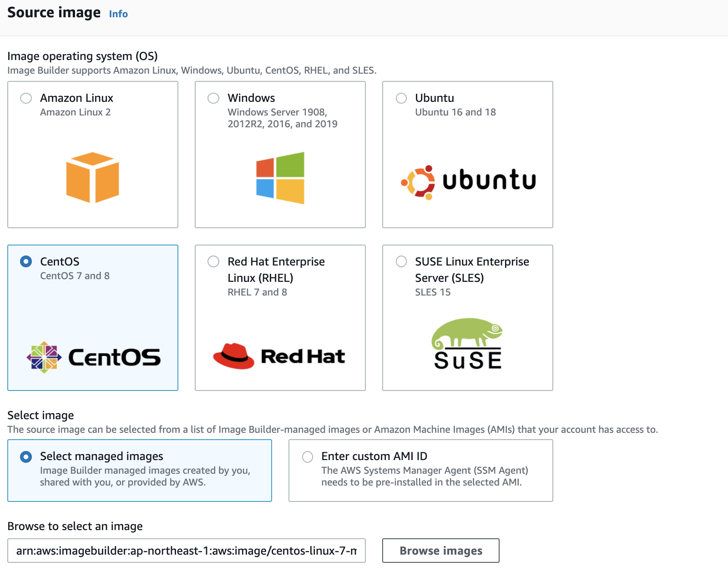Choose the Select managed images radio option

pos(26,456)
